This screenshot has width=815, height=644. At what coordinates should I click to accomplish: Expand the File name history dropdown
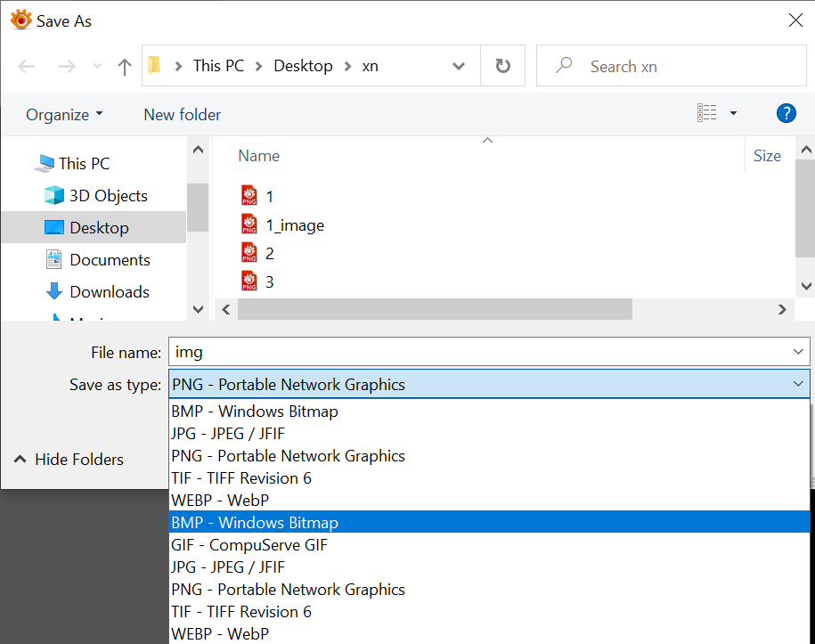(x=798, y=352)
